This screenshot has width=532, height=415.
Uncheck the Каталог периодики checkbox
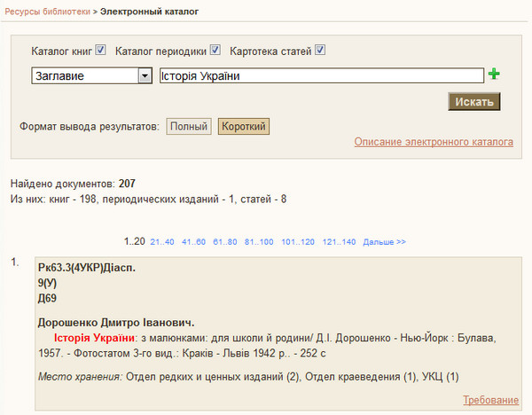click(x=215, y=50)
